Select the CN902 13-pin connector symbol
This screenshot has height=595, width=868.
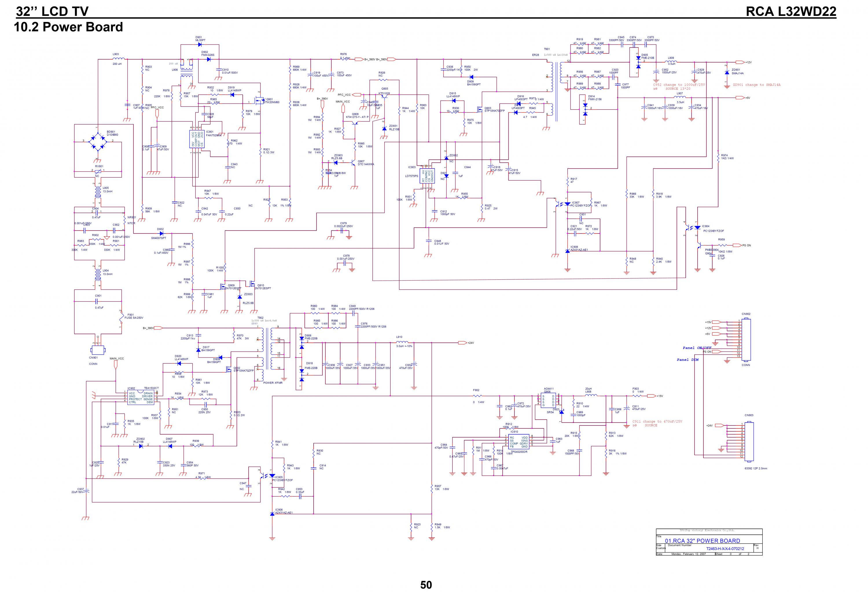pyautogui.click(x=746, y=340)
